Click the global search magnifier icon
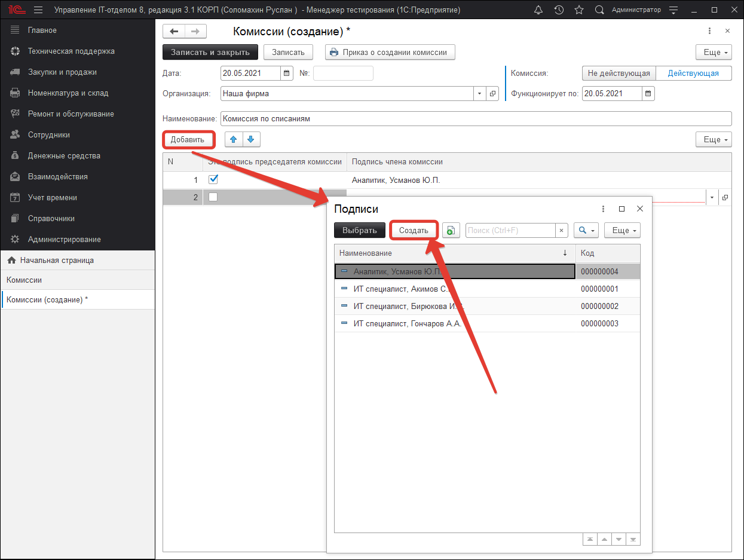Image resolution: width=744 pixels, height=560 pixels. click(599, 10)
